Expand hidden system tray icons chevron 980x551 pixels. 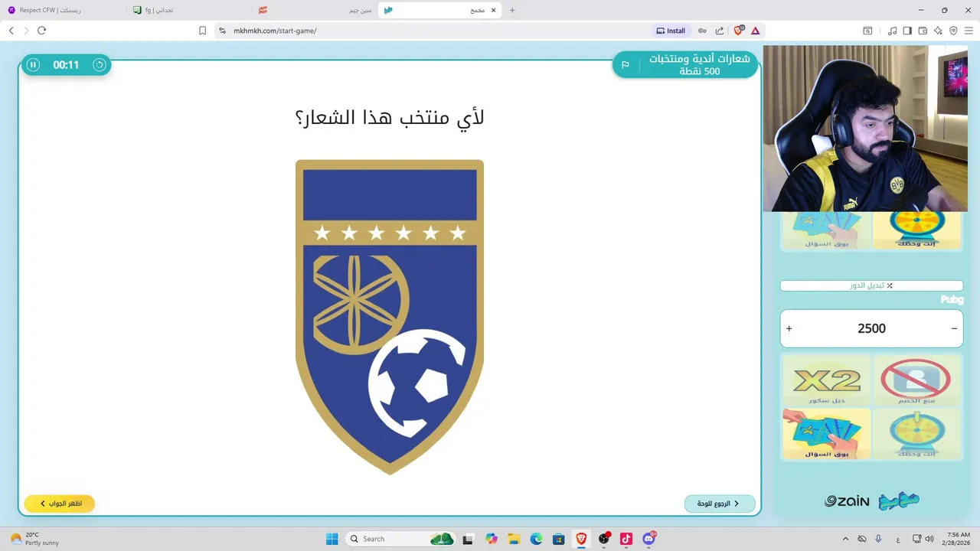point(845,539)
